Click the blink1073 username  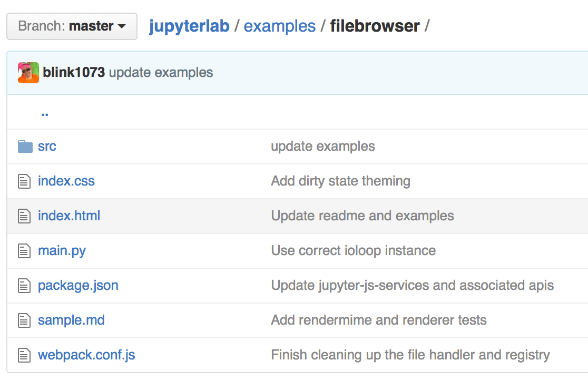pos(73,72)
